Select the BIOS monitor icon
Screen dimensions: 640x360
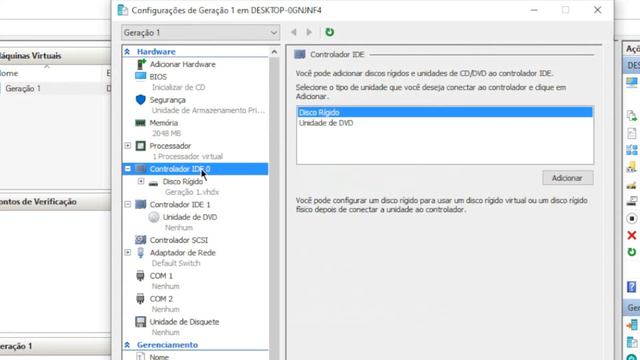pyautogui.click(x=140, y=76)
